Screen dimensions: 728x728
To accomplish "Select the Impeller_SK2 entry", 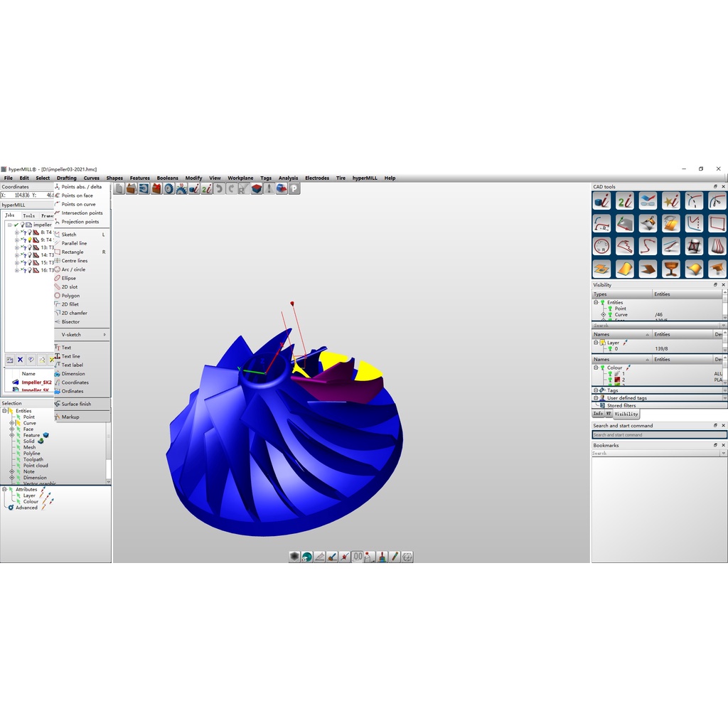I will click(36, 382).
